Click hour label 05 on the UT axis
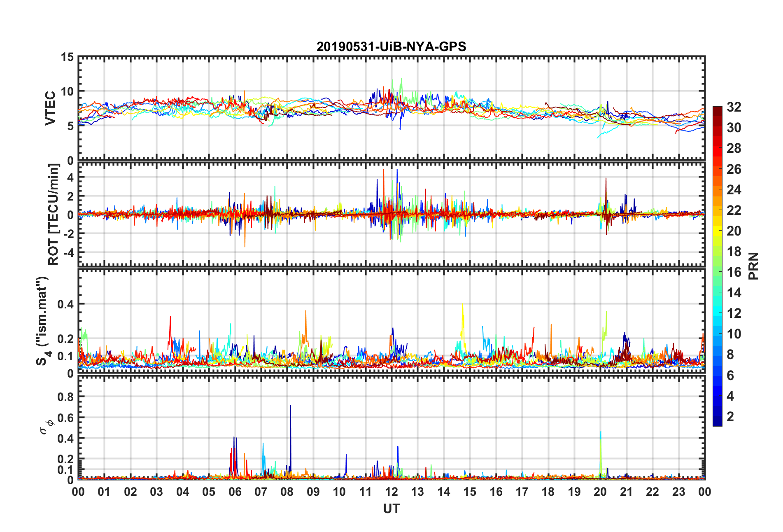Image resolution: width=783 pixels, height=532 pixels. (x=209, y=492)
